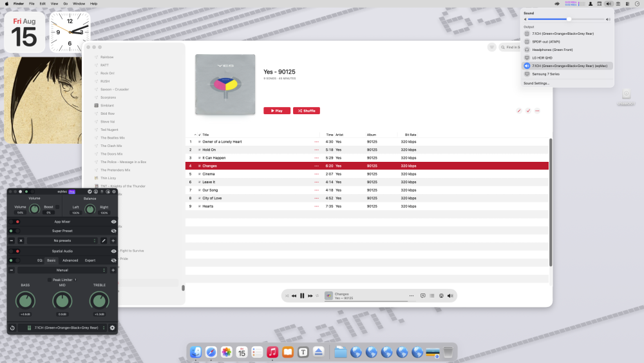
Task: Check the Peak Limiter checkbox
Action: coord(50,280)
